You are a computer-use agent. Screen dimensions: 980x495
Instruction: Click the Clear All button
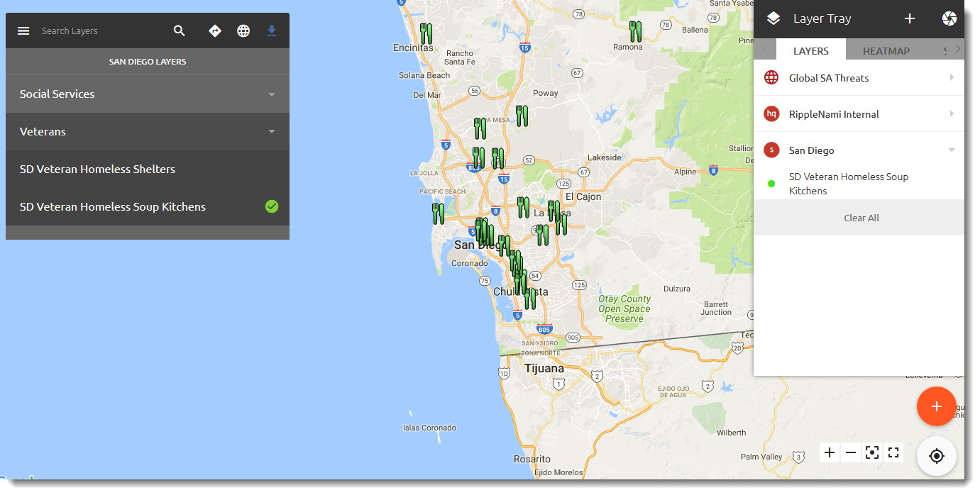(861, 218)
